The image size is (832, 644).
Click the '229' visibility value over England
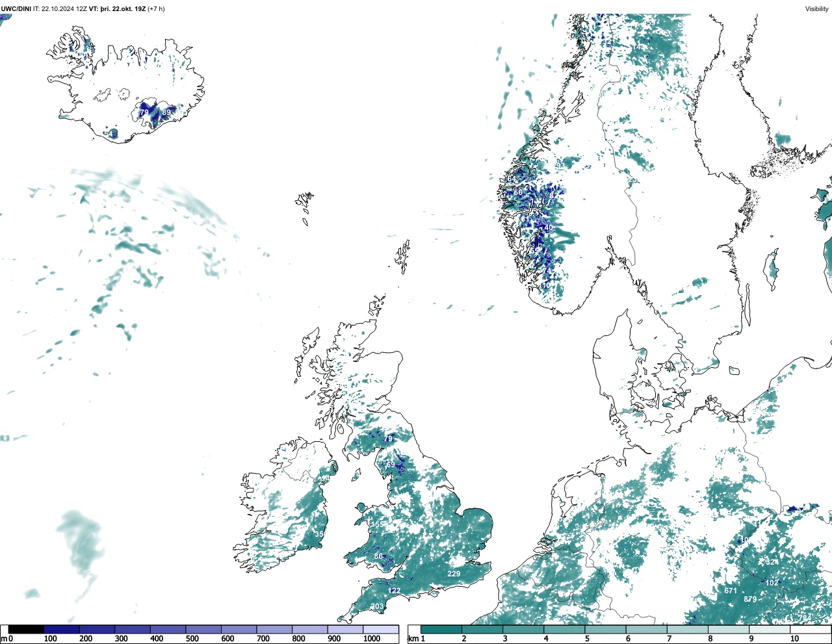(454, 574)
